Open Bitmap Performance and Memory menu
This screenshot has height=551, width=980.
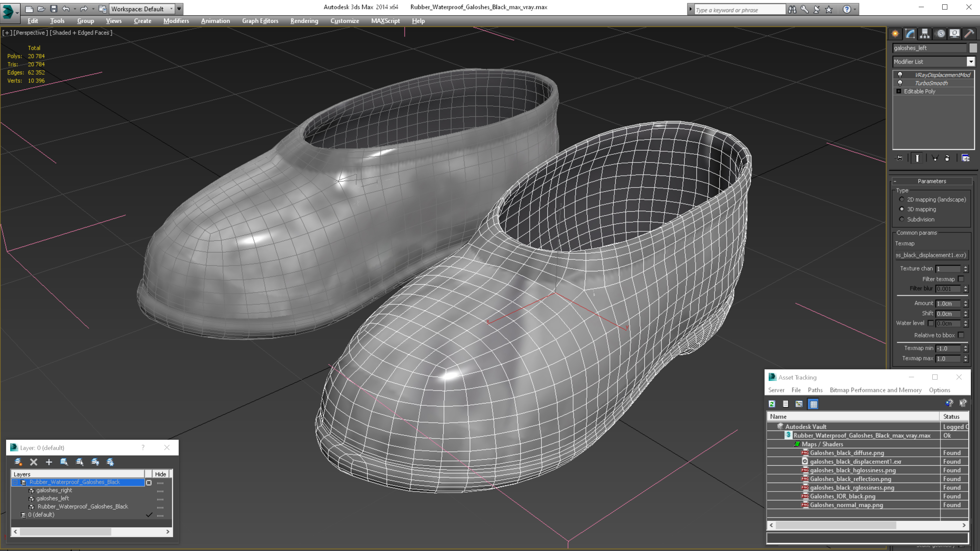[x=876, y=390]
